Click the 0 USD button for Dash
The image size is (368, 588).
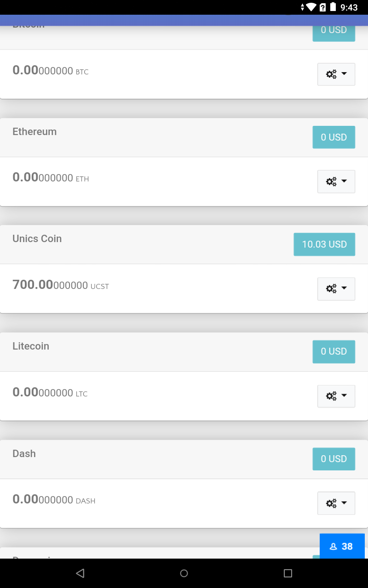pyautogui.click(x=334, y=458)
